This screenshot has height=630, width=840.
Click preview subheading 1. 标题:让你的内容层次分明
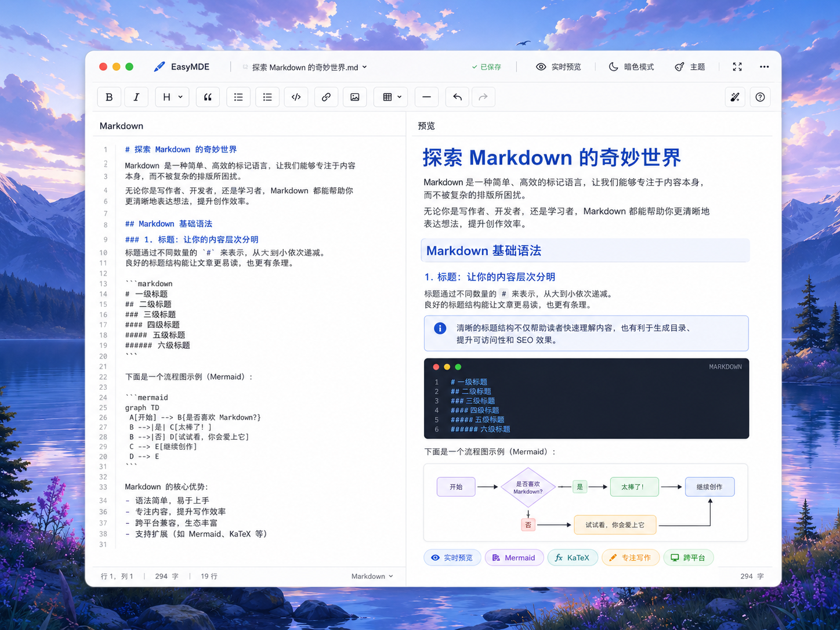pos(490,277)
